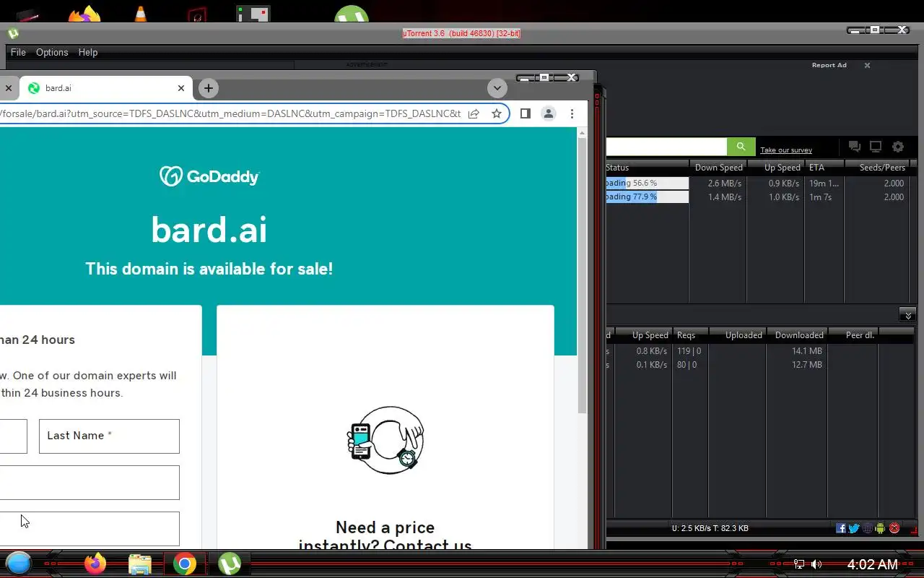Image resolution: width=924 pixels, height=578 pixels.
Task: Expand the Chrome tab search dropdown
Action: 497,88
